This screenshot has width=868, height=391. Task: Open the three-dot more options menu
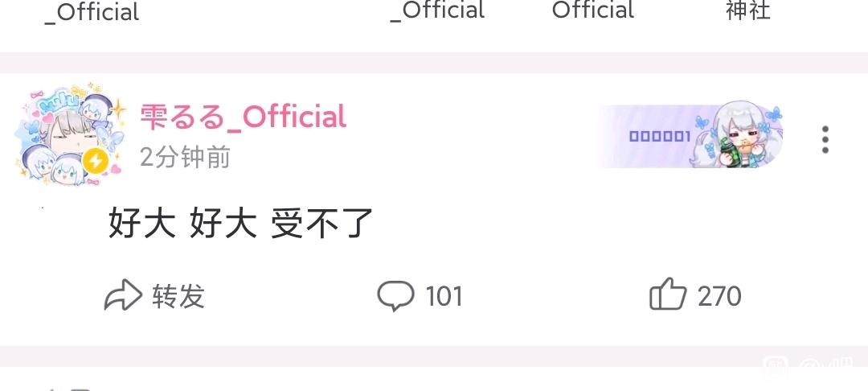tap(825, 139)
